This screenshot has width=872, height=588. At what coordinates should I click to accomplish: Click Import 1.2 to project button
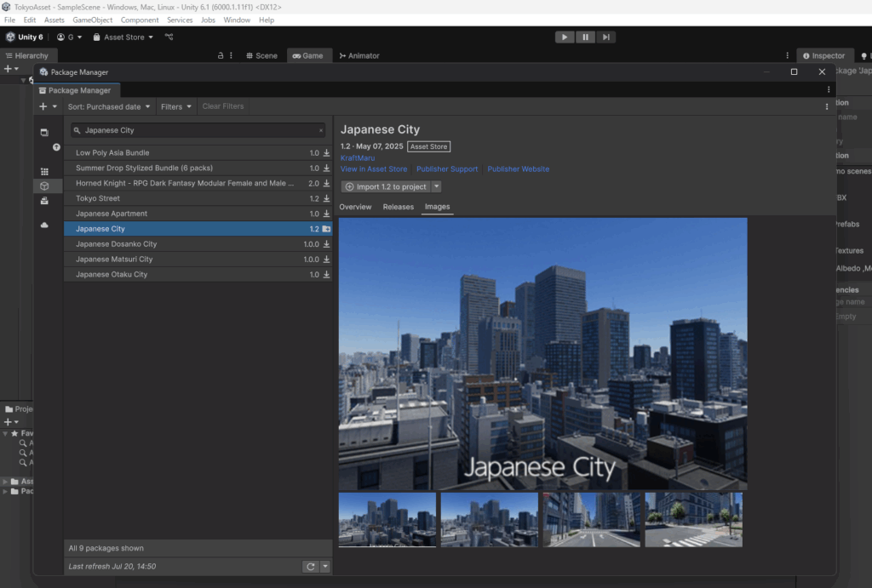coord(387,186)
